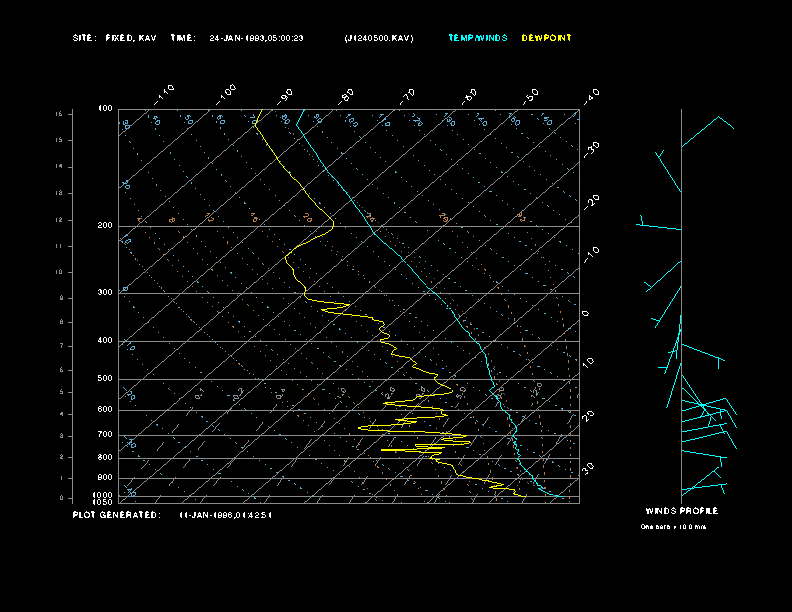Click the -10 label on right edge
Image resolution: width=792 pixels, height=612 pixels.
click(x=592, y=255)
